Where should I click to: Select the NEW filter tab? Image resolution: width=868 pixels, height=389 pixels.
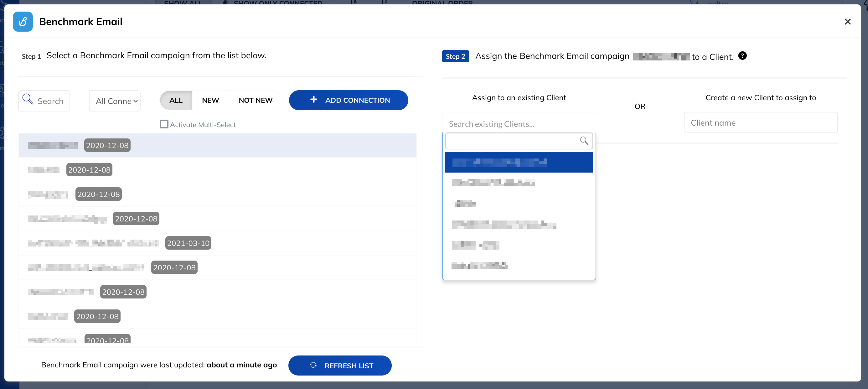210,100
